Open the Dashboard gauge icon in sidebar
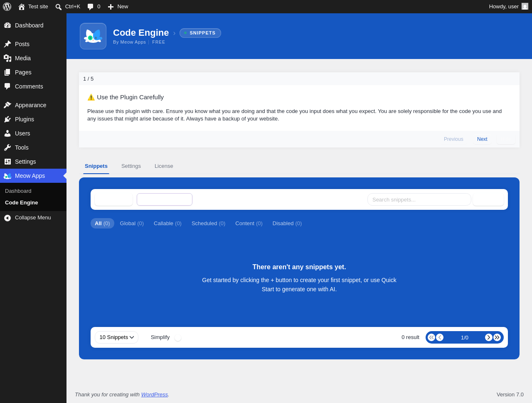This screenshot has width=532, height=403. click(7, 25)
